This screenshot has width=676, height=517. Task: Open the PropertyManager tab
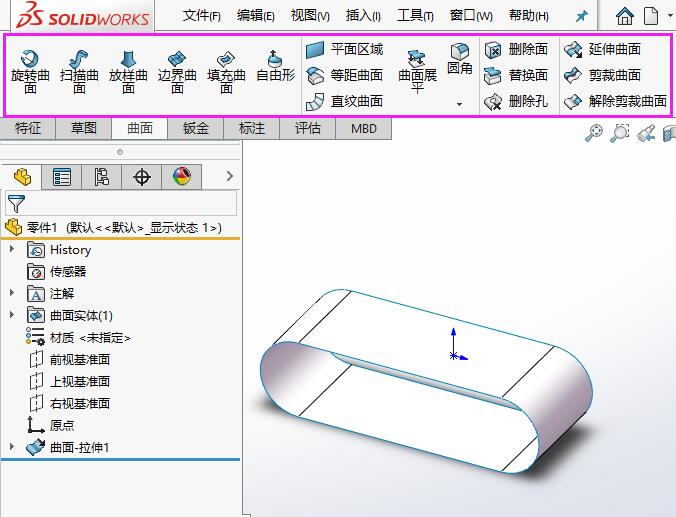(x=62, y=177)
